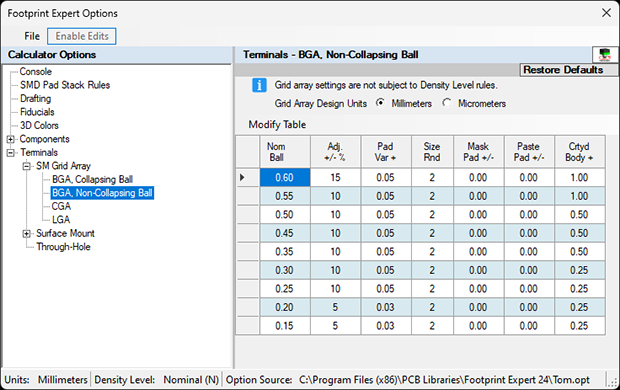
Task: Select the Drafting tree item
Action: click(36, 98)
